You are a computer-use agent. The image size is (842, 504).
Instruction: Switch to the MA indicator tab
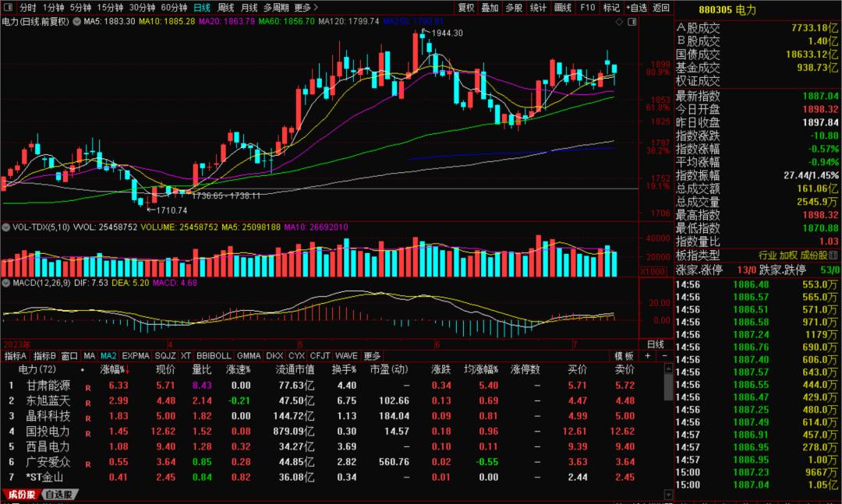(90, 356)
